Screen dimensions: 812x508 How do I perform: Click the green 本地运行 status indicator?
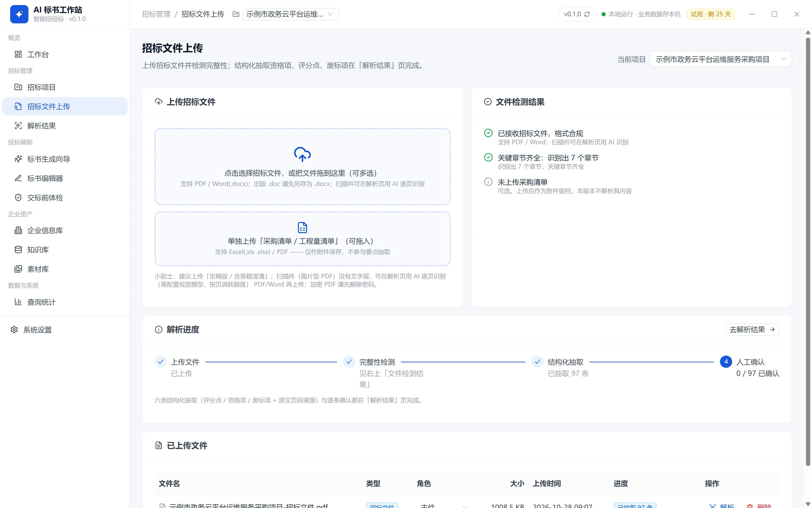coord(603,14)
